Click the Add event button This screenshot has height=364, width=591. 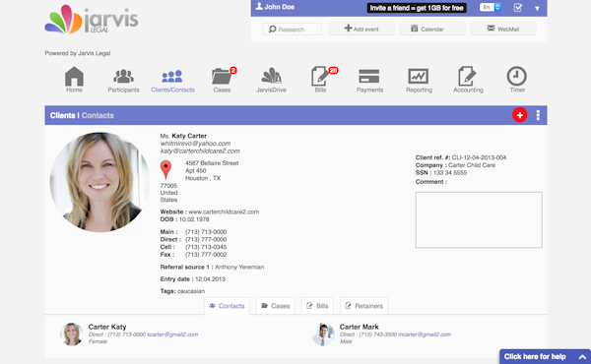pos(361,29)
